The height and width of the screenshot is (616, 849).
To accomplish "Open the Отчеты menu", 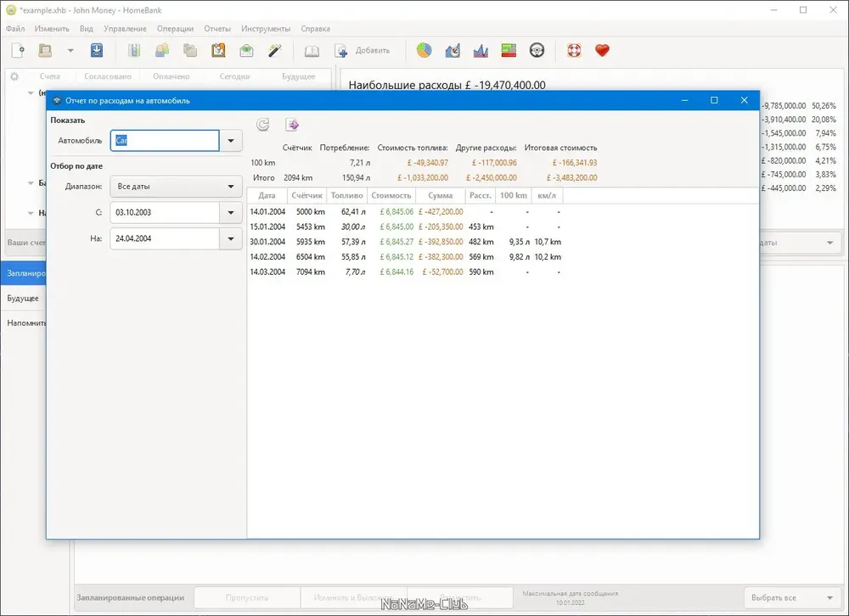I will 217,29.
